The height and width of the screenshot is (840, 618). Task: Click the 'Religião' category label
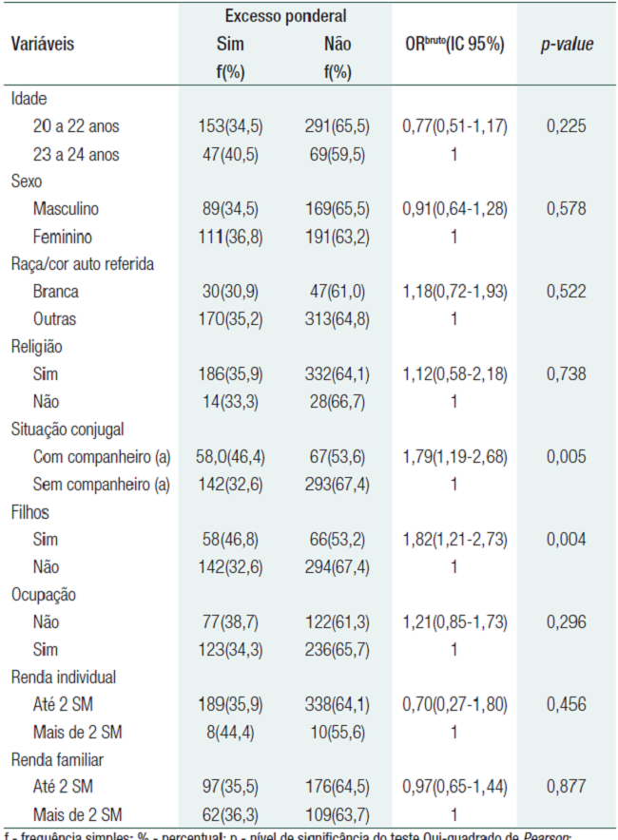(36, 348)
